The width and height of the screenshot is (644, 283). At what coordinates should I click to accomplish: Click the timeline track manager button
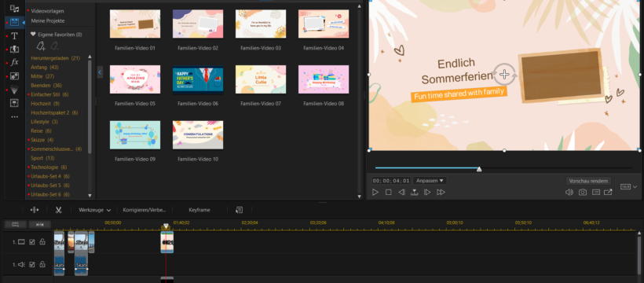point(16,225)
